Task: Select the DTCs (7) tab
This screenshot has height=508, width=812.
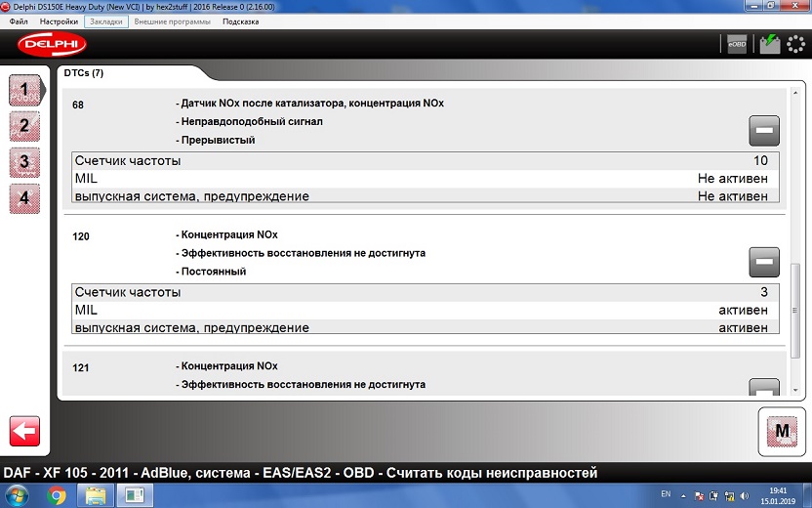Action: point(83,73)
